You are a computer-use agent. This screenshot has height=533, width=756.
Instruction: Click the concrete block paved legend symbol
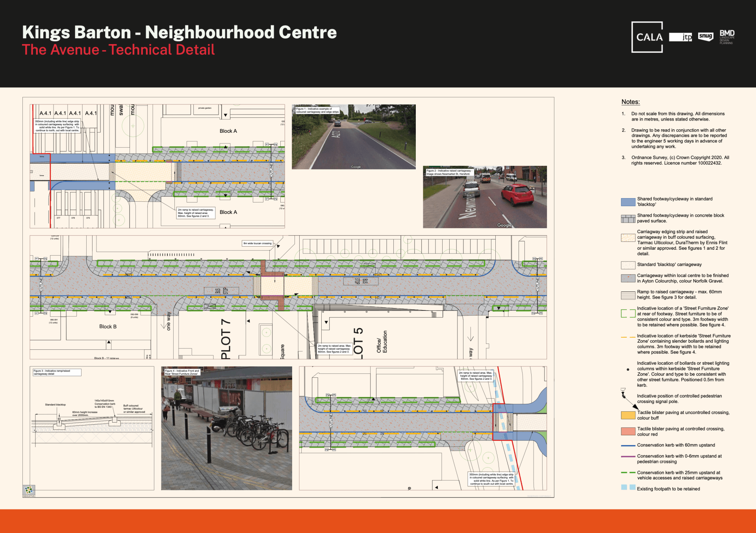tap(628, 219)
